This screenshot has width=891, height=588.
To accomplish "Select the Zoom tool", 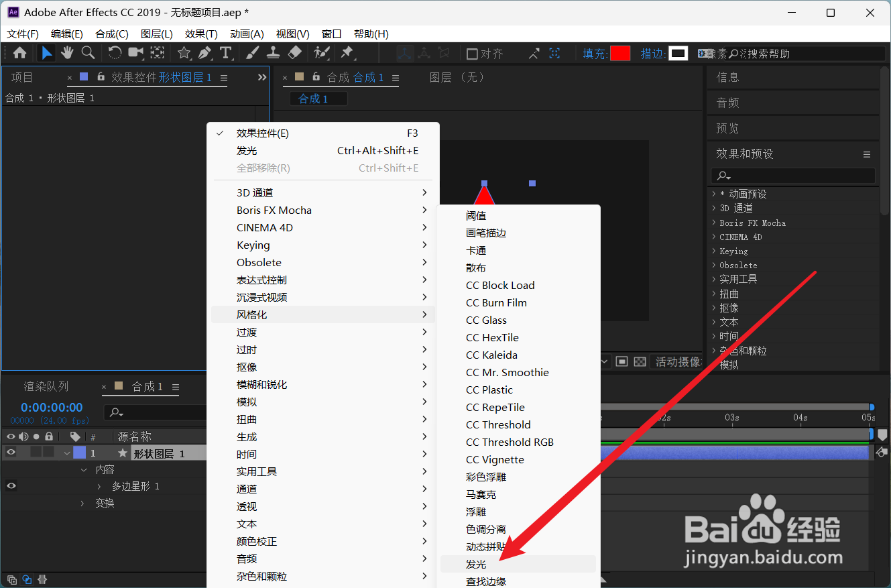I will click(88, 52).
